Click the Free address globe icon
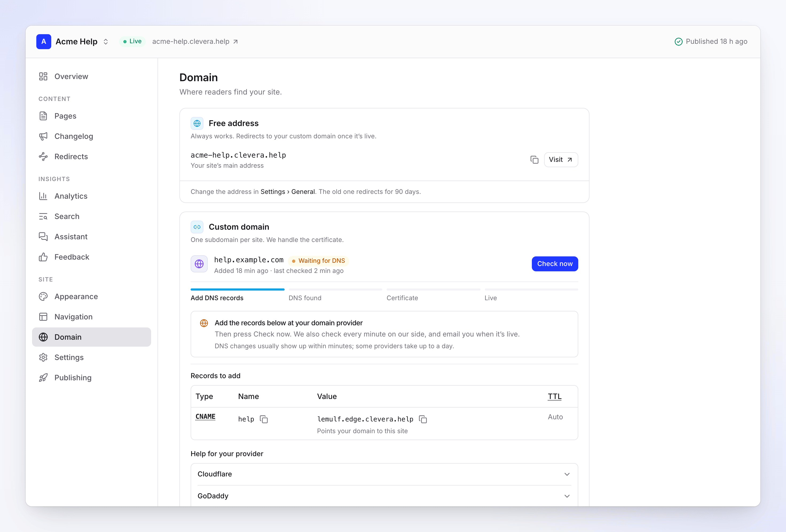 pos(197,124)
